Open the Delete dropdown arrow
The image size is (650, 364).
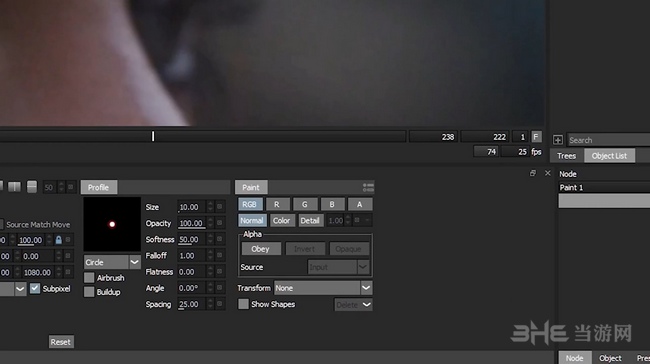pyautogui.click(x=366, y=305)
